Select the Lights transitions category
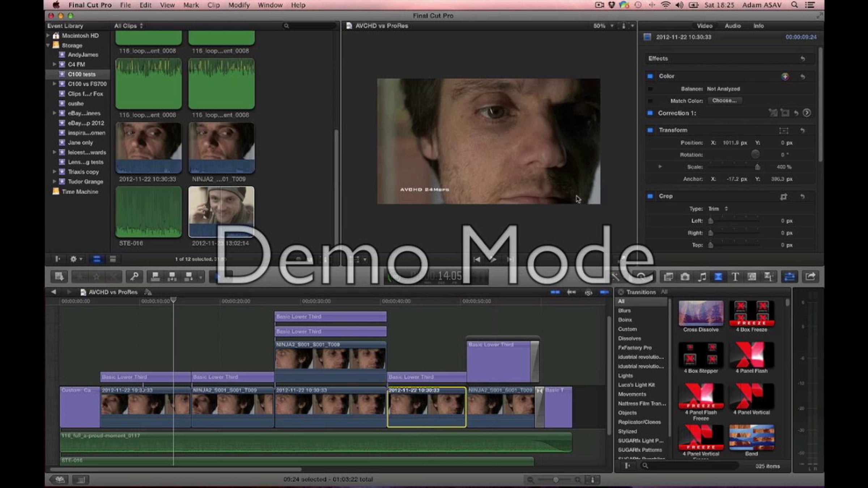 point(625,376)
